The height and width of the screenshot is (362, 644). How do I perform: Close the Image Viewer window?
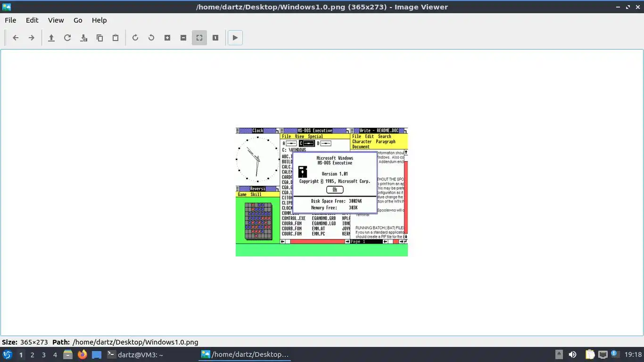[x=637, y=7]
